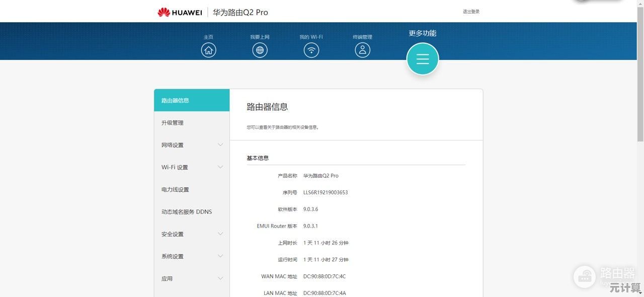644x297 pixels.
Task: Expand 网络设置 chevron
Action: (220, 145)
